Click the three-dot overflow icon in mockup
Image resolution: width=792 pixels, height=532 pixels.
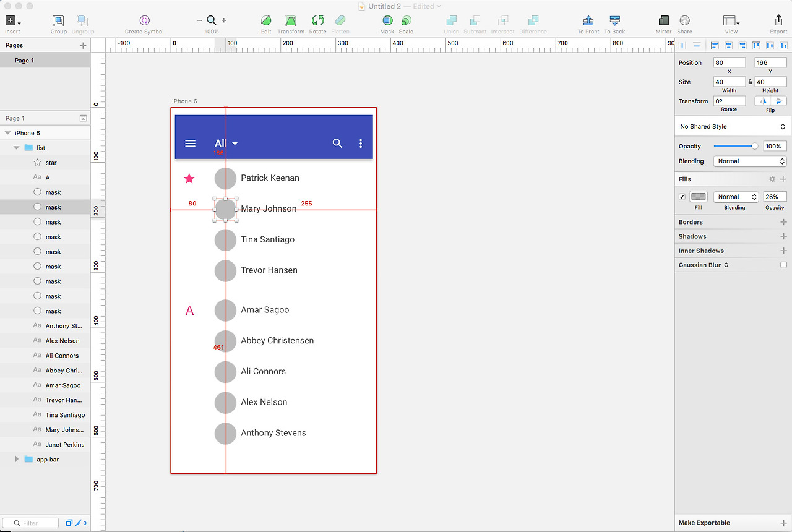[361, 144]
